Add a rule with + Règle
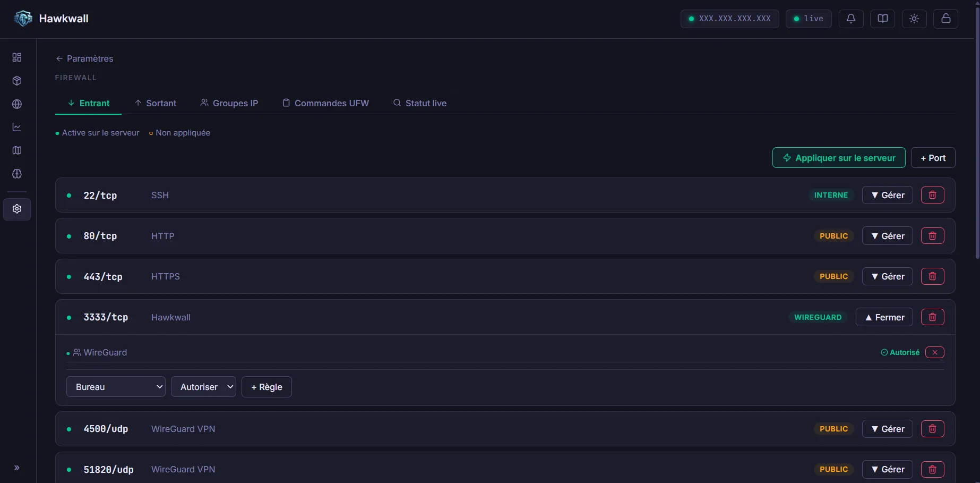 [x=267, y=387]
